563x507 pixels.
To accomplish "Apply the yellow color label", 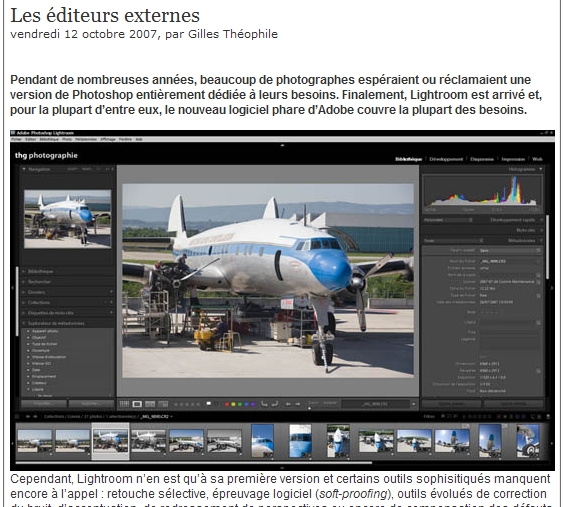I will pyautogui.click(x=233, y=404).
